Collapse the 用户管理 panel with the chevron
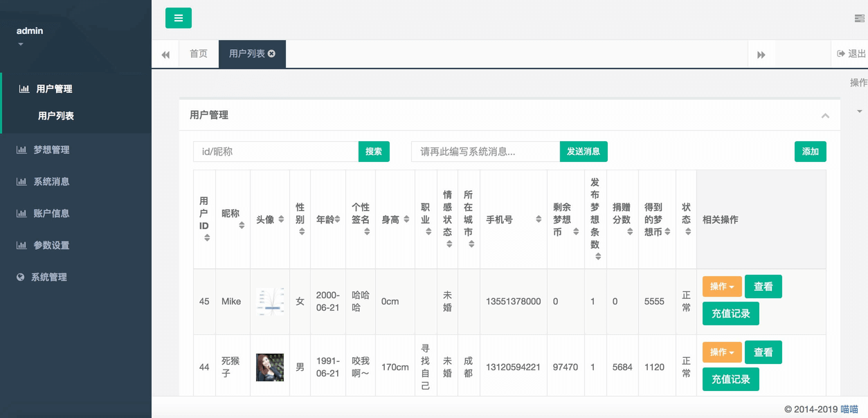Image resolution: width=868 pixels, height=418 pixels. 825,116
